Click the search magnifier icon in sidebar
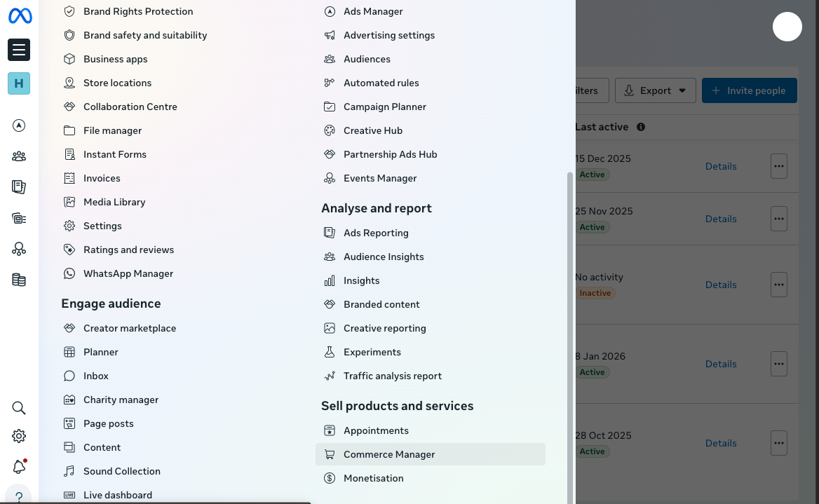 (19, 408)
